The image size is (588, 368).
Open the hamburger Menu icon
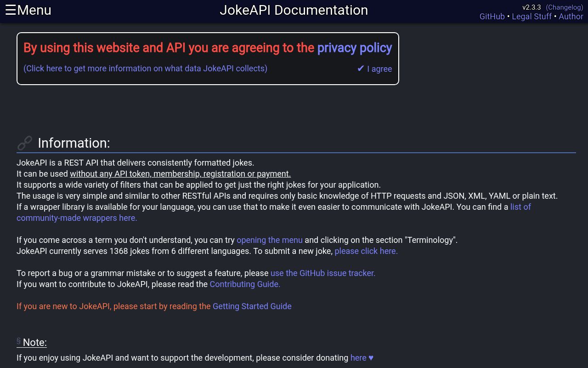click(11, 10)
